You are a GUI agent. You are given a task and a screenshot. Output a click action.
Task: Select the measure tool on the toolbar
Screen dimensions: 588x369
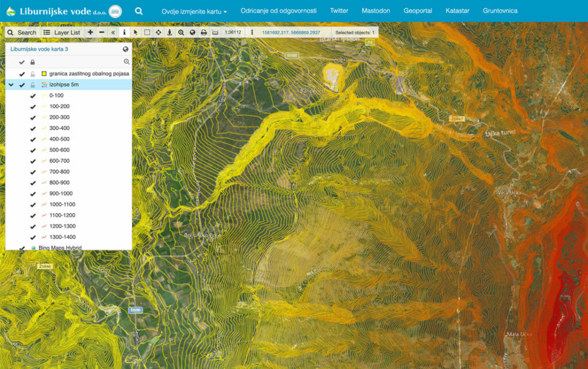215,33
